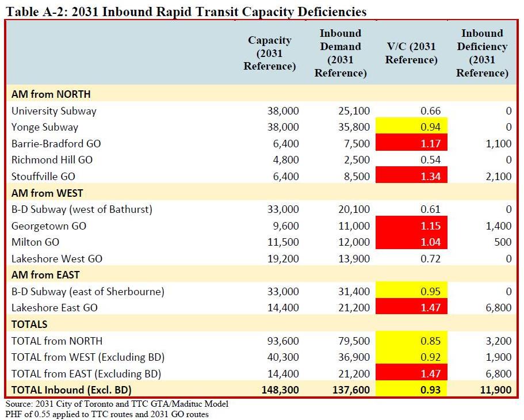The height and width of the screenshot is (420, 524).
Task: Click the table title "Table A-2" heading
Action: pyautogui.click(x=185, y=10)
